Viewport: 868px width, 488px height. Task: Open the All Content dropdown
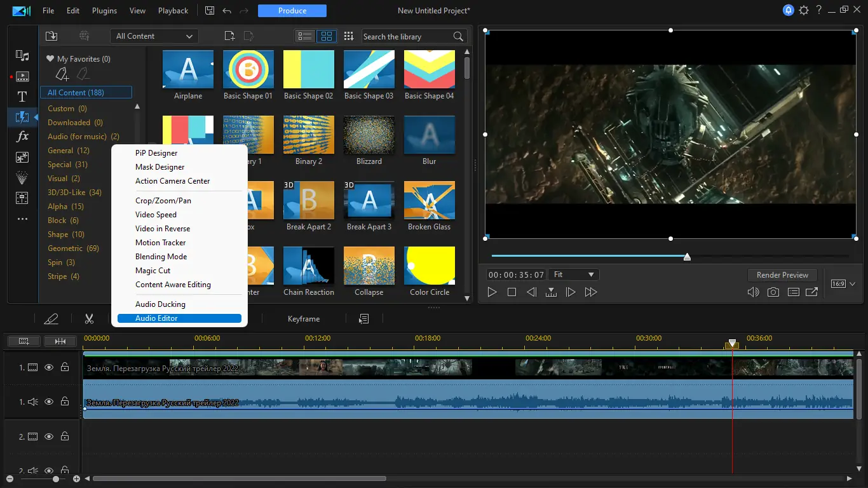(x=154, y=36)
